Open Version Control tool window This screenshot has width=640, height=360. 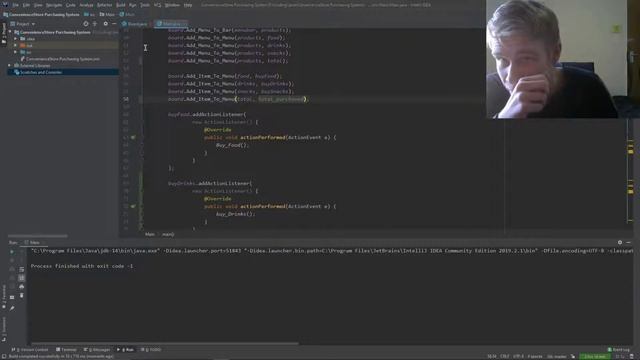coord(30,350)
